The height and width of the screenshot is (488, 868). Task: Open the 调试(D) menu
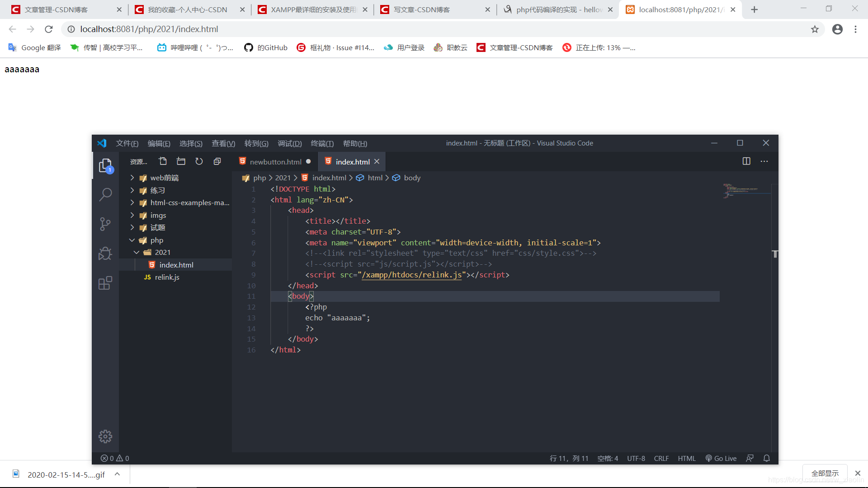(x=290, y=143)
